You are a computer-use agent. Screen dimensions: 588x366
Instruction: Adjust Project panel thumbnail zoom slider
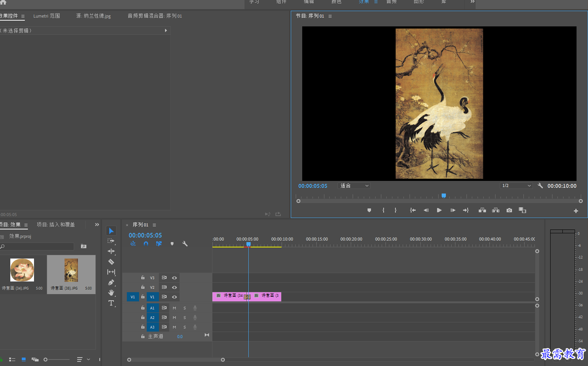click(57, 359)
